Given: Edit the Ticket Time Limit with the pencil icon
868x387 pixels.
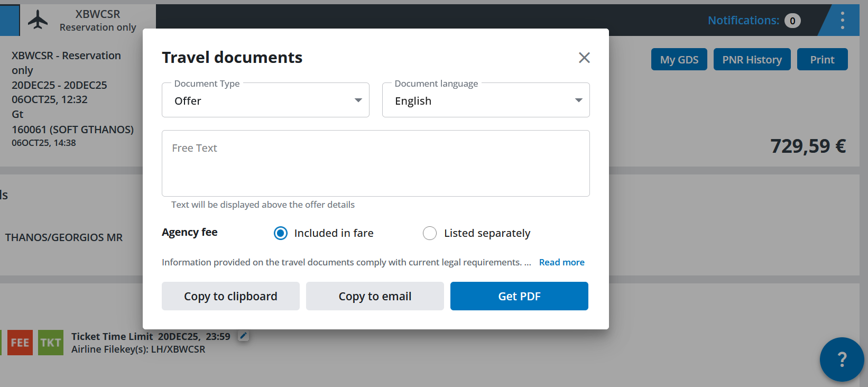Looking at the screenshot, I should click(x=243, y=336).
